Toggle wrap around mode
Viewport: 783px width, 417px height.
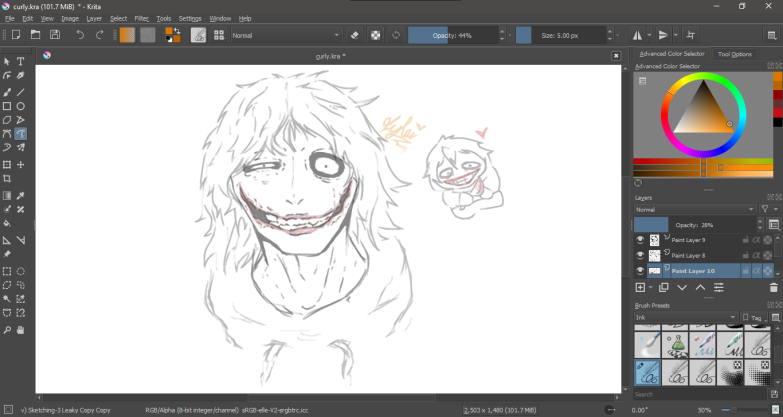click(x=691, y=35)
